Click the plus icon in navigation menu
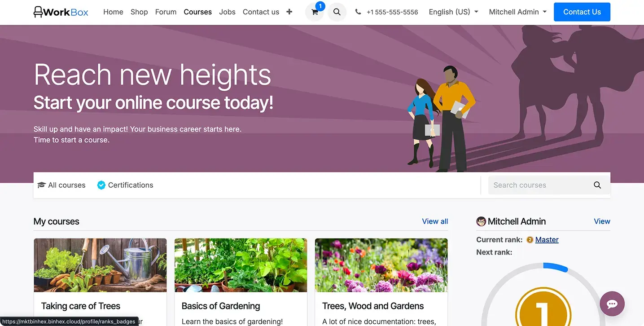The width and height of the screenshot is (644, 326). tap(289, 12)
